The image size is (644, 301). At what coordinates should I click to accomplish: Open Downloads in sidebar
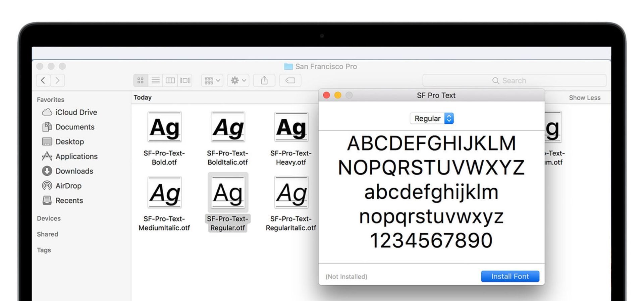(x=68, y=171)
